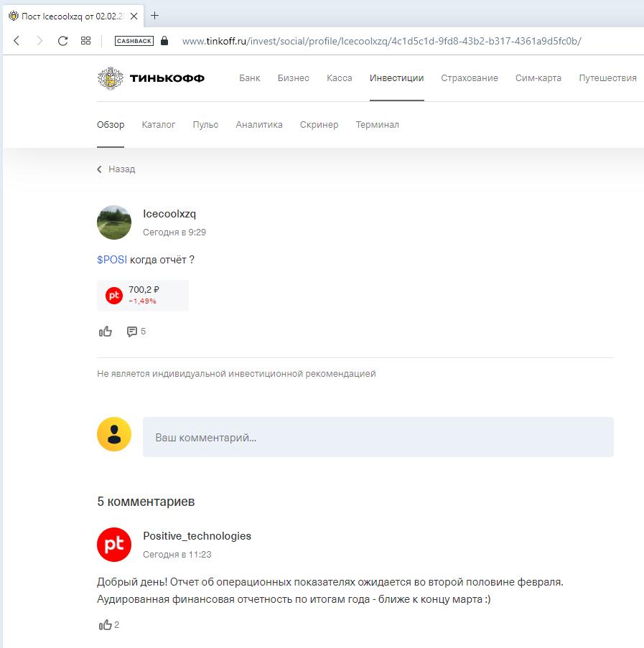Like the Positive_technologies comment
644x648 pixels.
(x=106, y=625)
